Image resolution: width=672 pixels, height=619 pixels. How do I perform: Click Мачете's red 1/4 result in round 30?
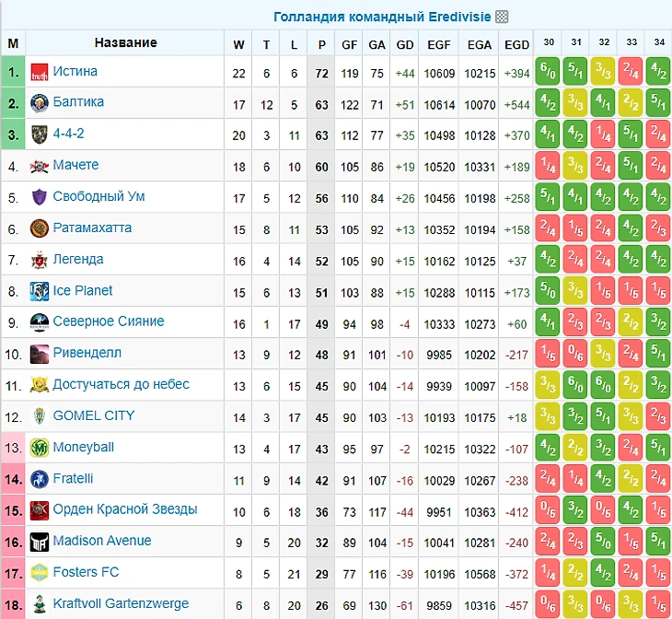(x=549, y=167)
